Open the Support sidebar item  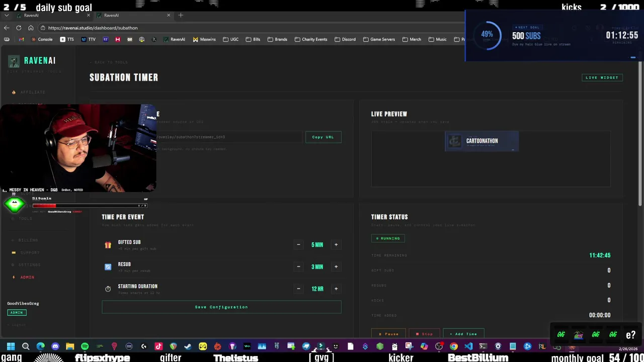(26, 252)
